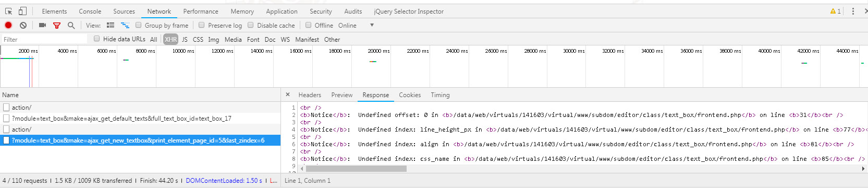Screen dimensions: 868x188
Task: Check Hide data URLs option
Action: 97,38
